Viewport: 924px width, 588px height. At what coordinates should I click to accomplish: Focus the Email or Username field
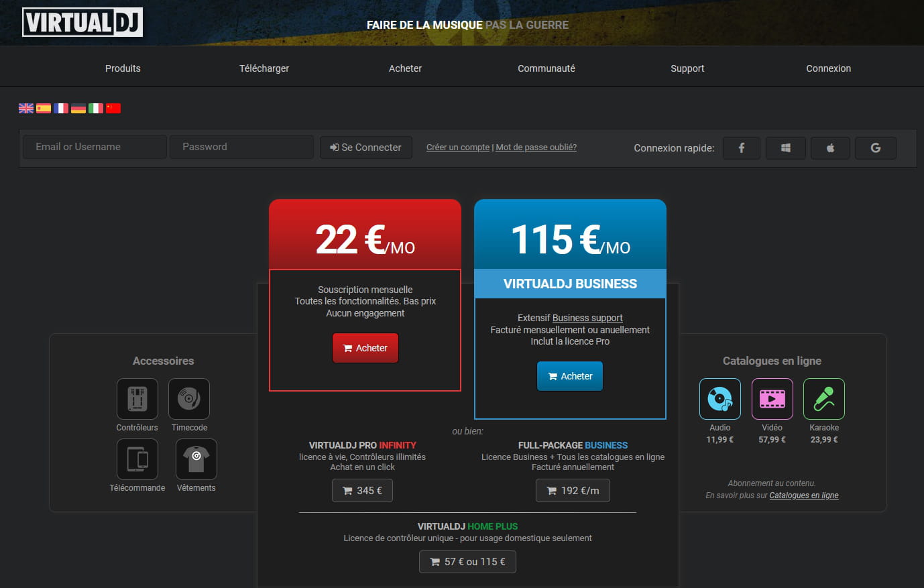pyautogui.click(x=95, y=147)
